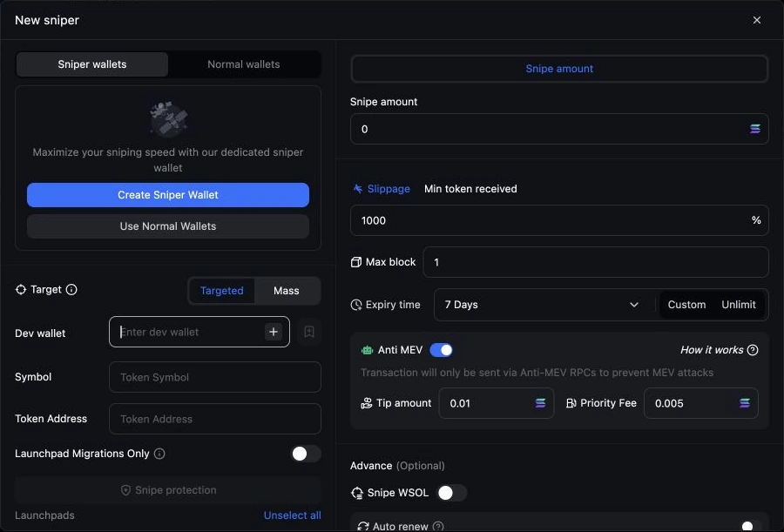The width and height of the screenshot is (784, 532).
Task: Click the Snipe protection button
Action: point(168,490)
